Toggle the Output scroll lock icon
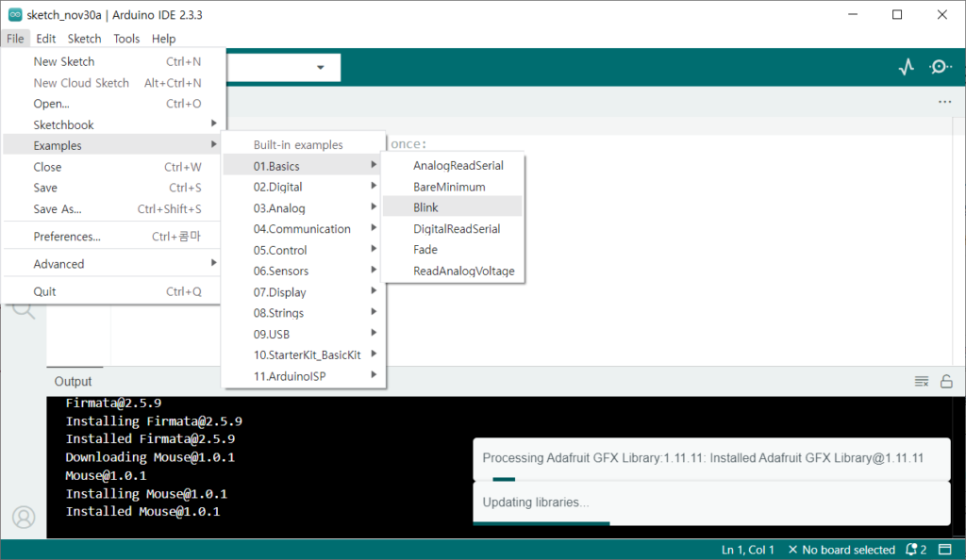 click(x=946, y=382)
